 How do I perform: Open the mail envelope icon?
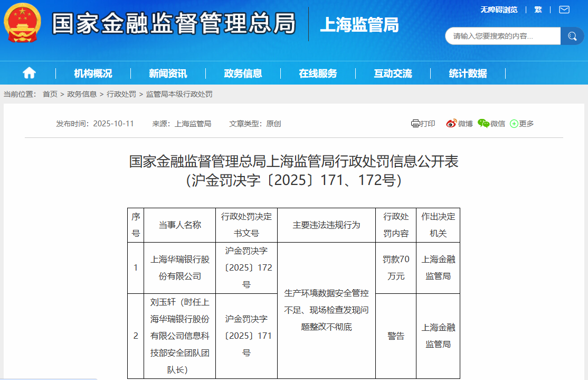564,10
